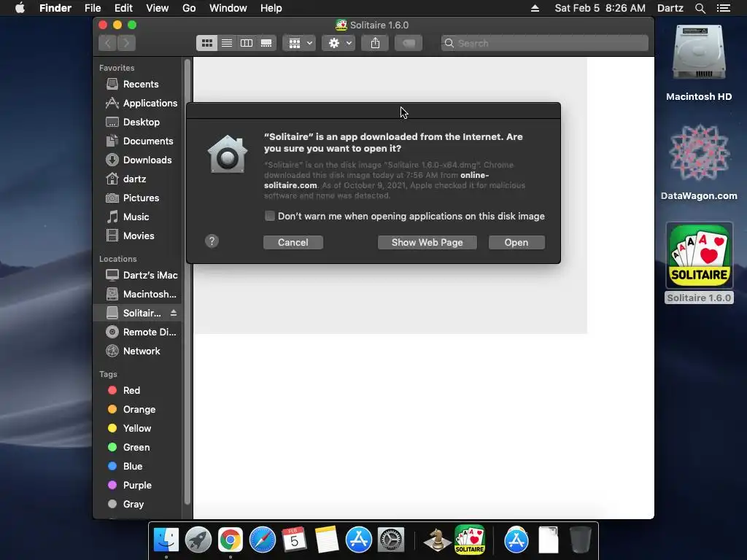Viewport: 747px width, 560px height.
Task: Open Notes in the Dock
Action: (326, 540)
